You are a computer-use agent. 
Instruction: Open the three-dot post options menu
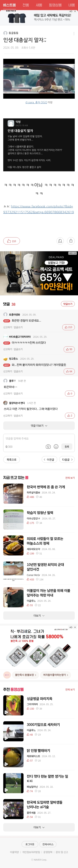74,33
